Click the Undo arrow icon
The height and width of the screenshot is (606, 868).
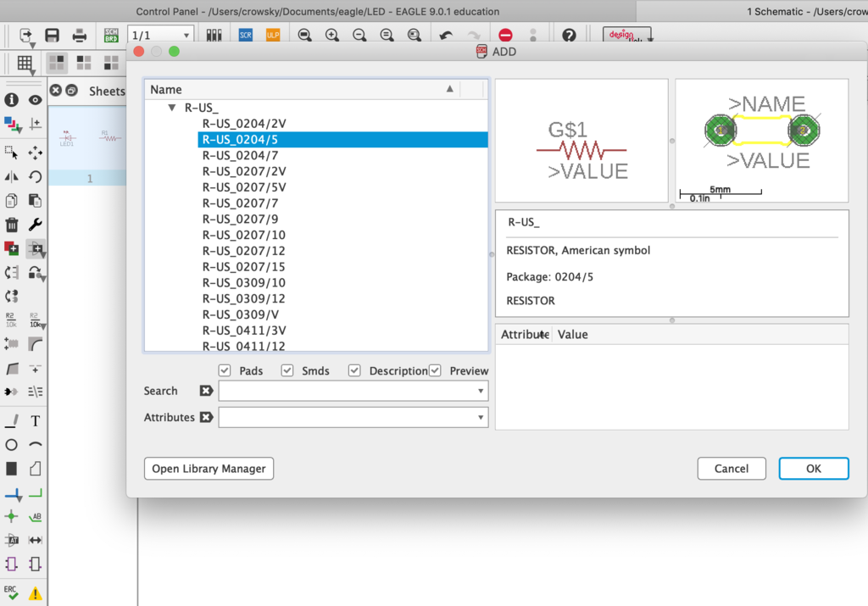click(x=446, y=36)
